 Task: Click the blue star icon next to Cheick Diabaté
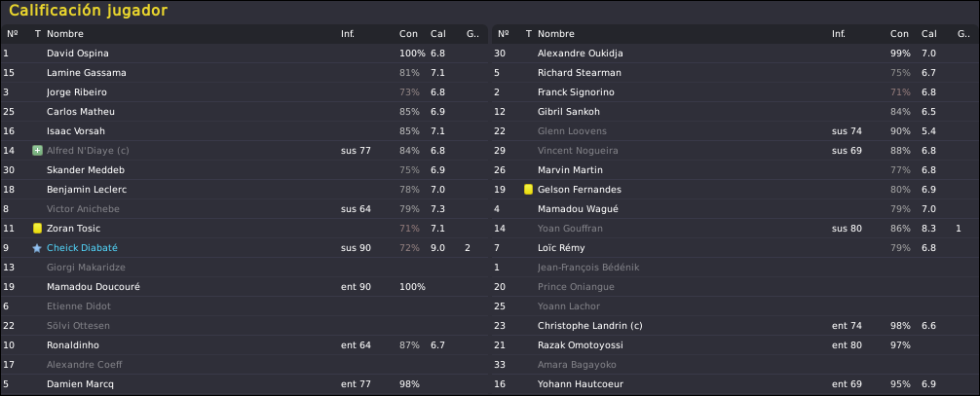(x=37, y=248)
